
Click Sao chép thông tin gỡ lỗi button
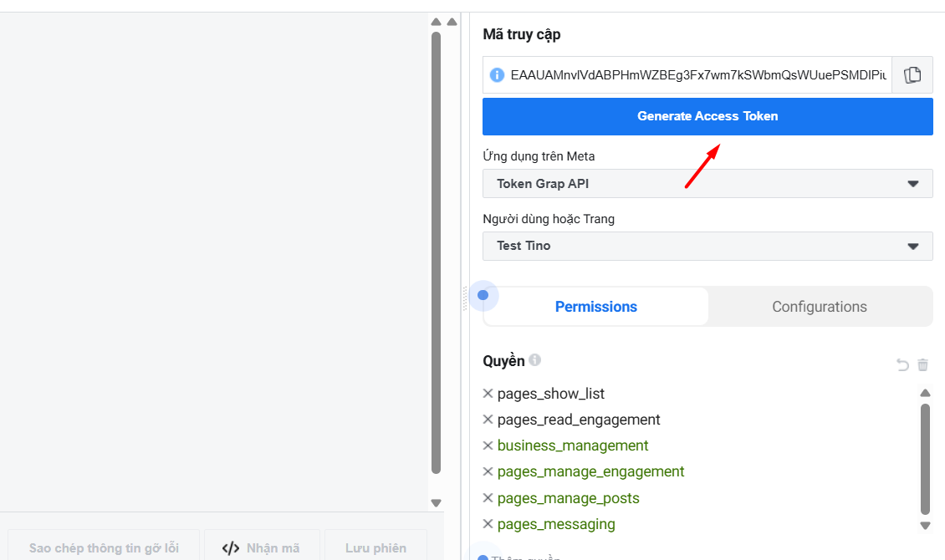(104, 548)
